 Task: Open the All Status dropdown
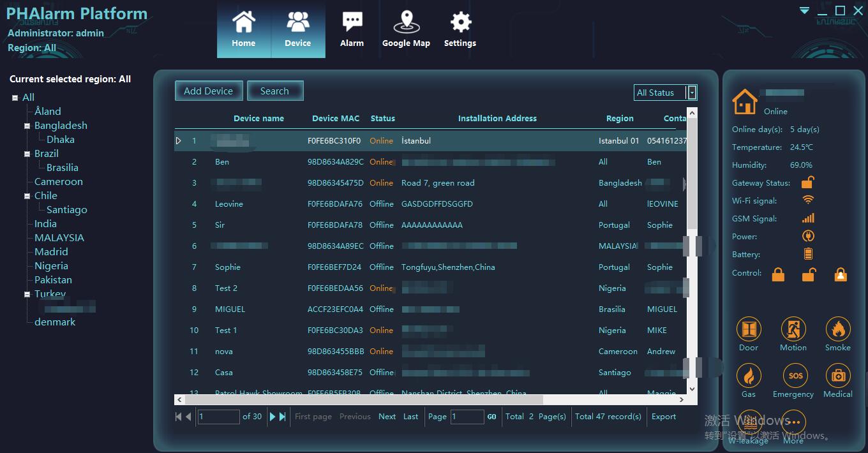pos(666,93)
